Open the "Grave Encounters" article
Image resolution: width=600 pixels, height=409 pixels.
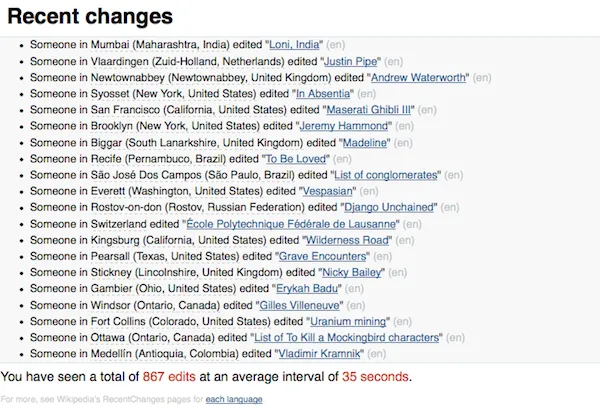[322, 256]
